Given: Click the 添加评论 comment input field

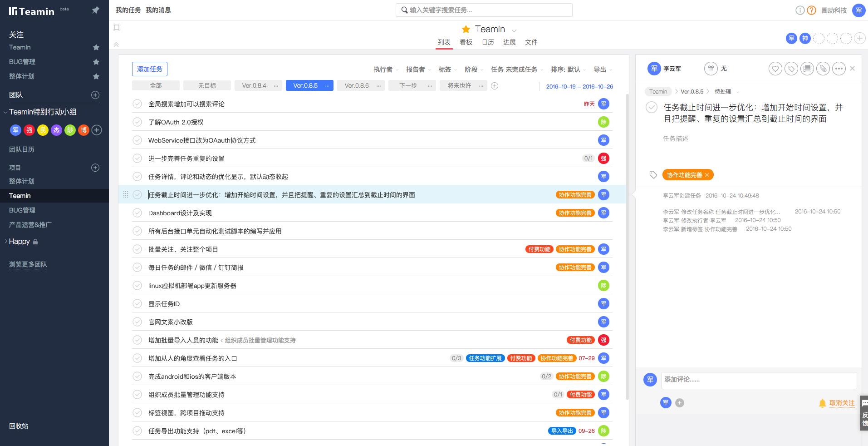Looking at the screenshot, I should (759, 380).
